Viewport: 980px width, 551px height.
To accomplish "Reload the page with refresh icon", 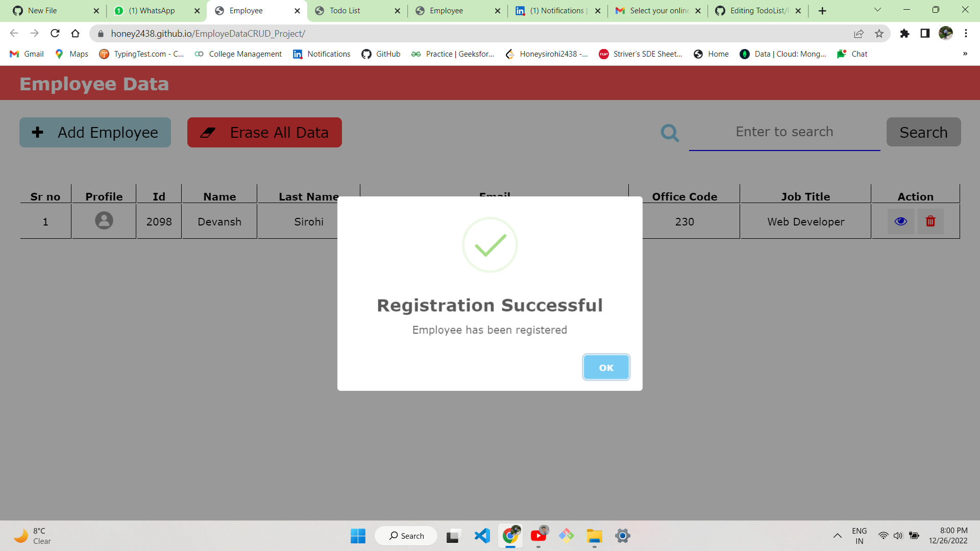I will click(55, 34).
